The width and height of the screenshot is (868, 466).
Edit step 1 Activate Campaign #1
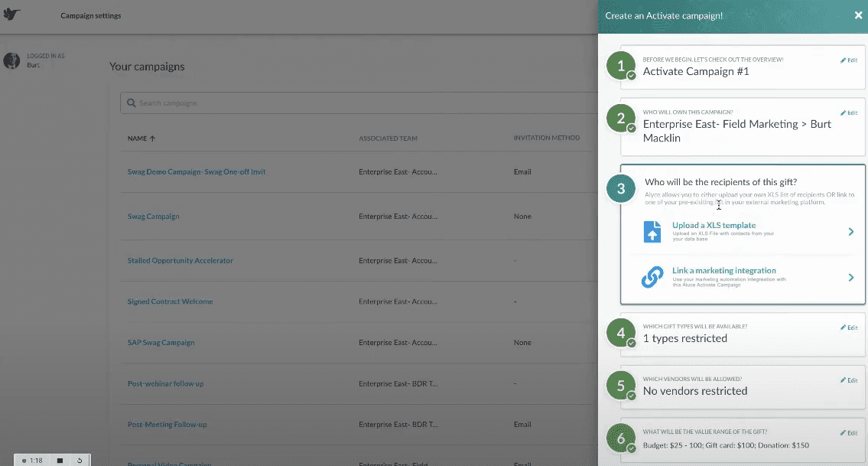point(849,60)
